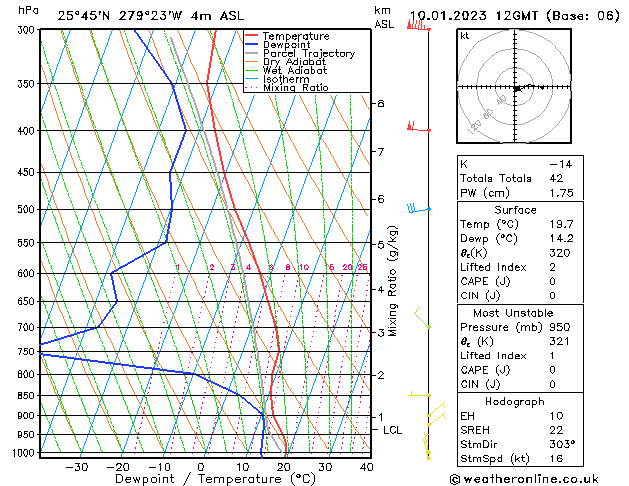Viewport: 629px width, 486px height.
Task: Click the red Temperature legend line
Action: click(252, 36)
